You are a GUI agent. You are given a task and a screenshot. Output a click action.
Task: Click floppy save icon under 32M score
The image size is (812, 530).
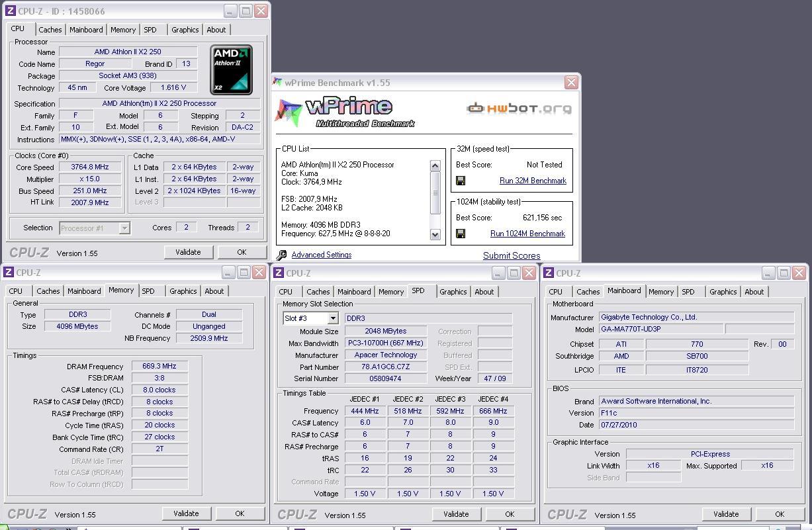pyautogui.click(x=461, y=181)
